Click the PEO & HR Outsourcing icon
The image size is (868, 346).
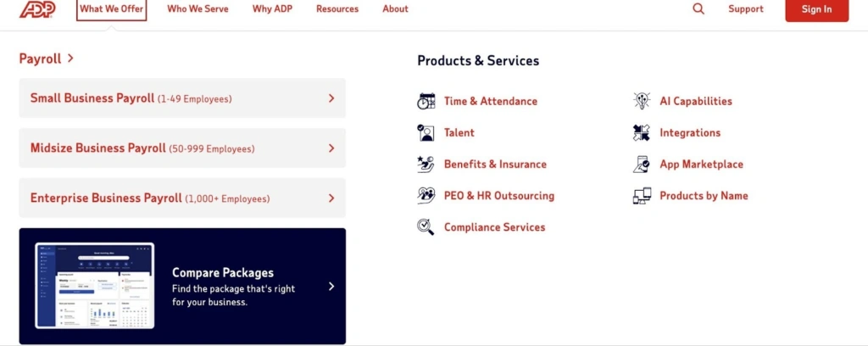click(426, 196)
